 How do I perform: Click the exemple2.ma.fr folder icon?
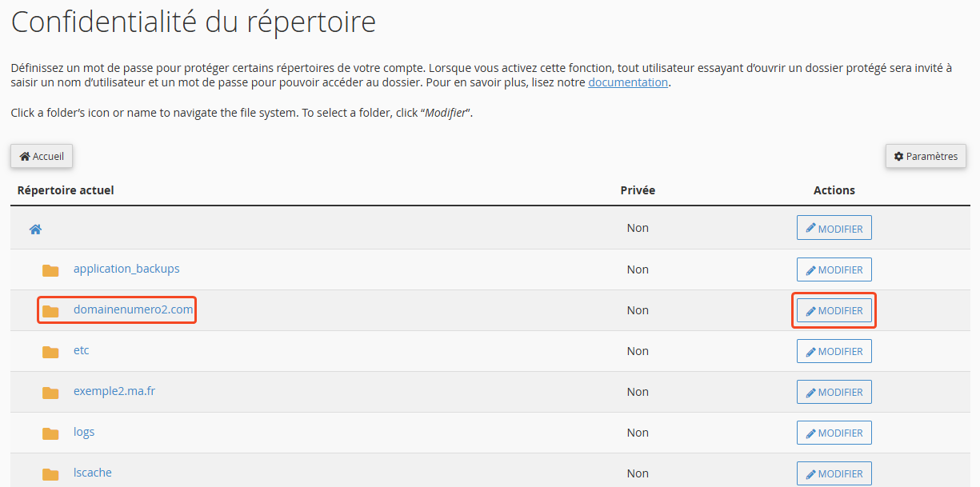pyautogui.click(x=50, y=392)
